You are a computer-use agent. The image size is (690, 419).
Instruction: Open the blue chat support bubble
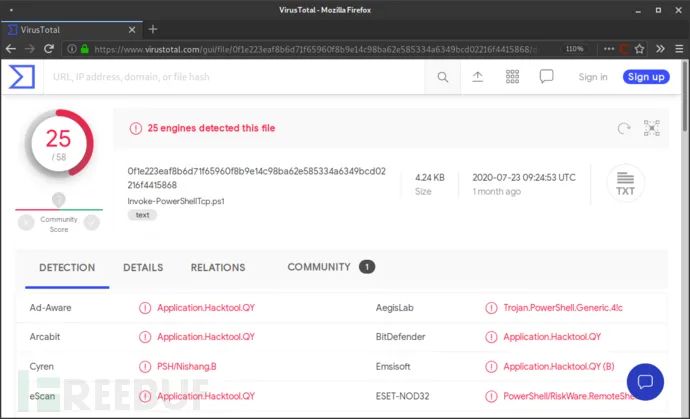tap(645, 381)
